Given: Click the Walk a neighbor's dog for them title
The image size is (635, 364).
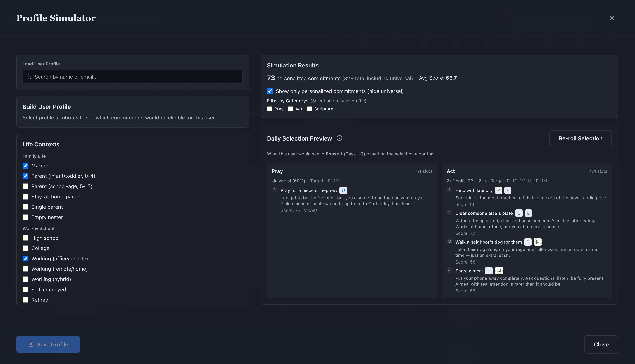Looking at the screenshot, I should pyautogui.click(x=489, y=242).
